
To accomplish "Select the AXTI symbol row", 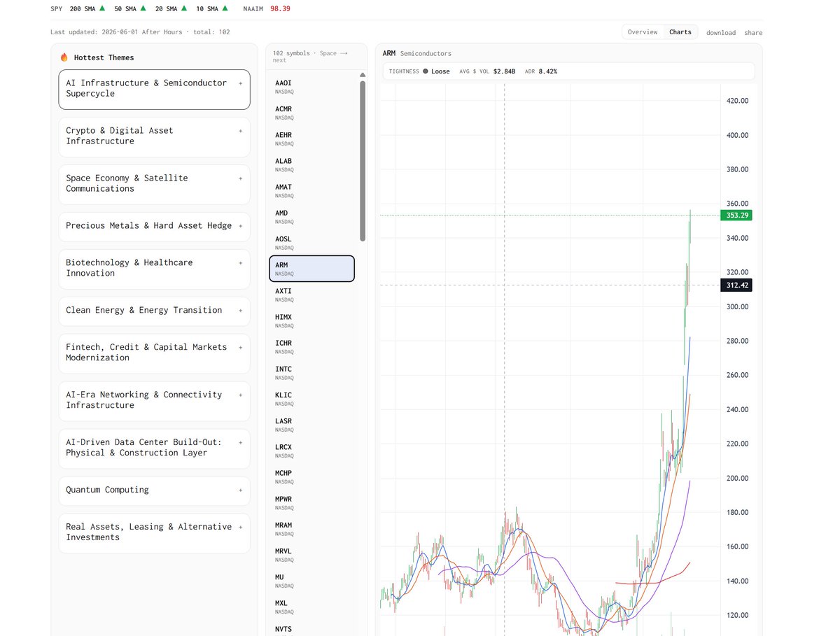I will 312,295.
